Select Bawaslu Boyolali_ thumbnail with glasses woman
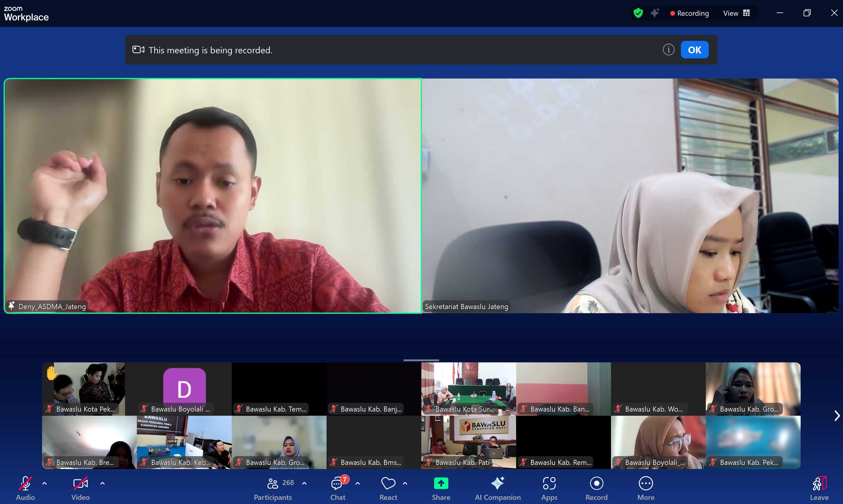This screenshot has height=504, width=843. pos(658,442)
